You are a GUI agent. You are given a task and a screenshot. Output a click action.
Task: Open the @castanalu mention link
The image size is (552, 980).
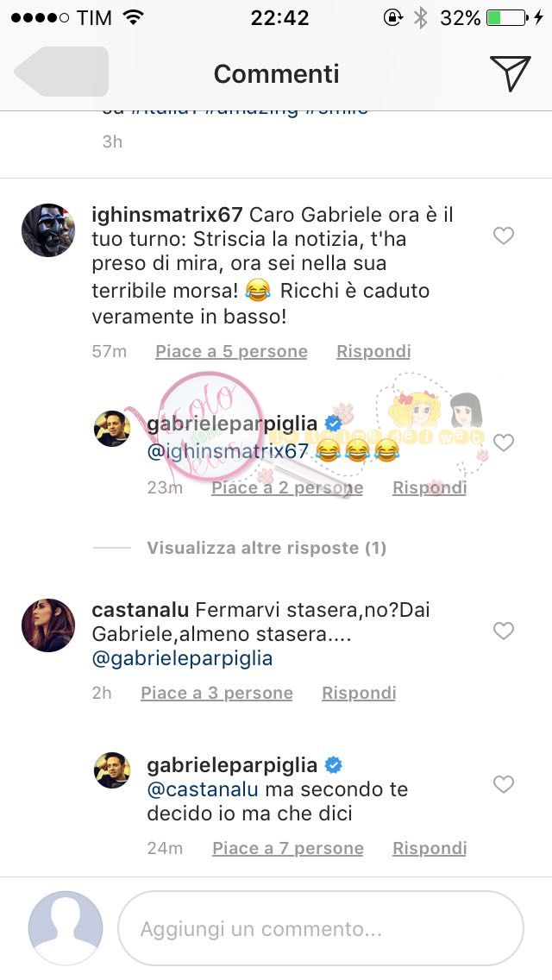pyautogui.click(x=203, y=789)
